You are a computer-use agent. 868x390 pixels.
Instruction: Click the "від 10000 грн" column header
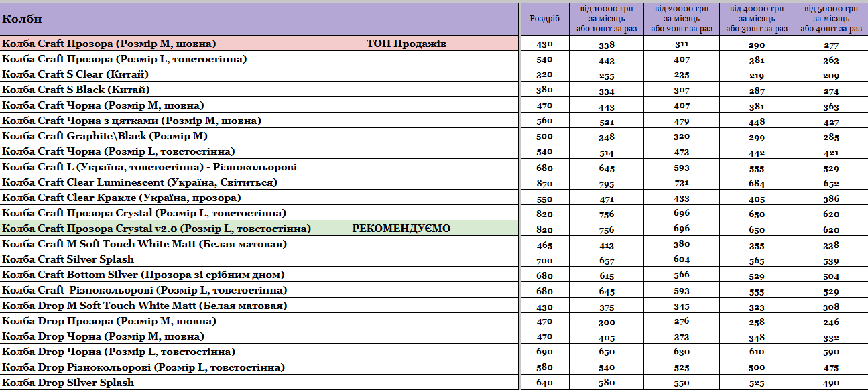(x=607, y=19)
